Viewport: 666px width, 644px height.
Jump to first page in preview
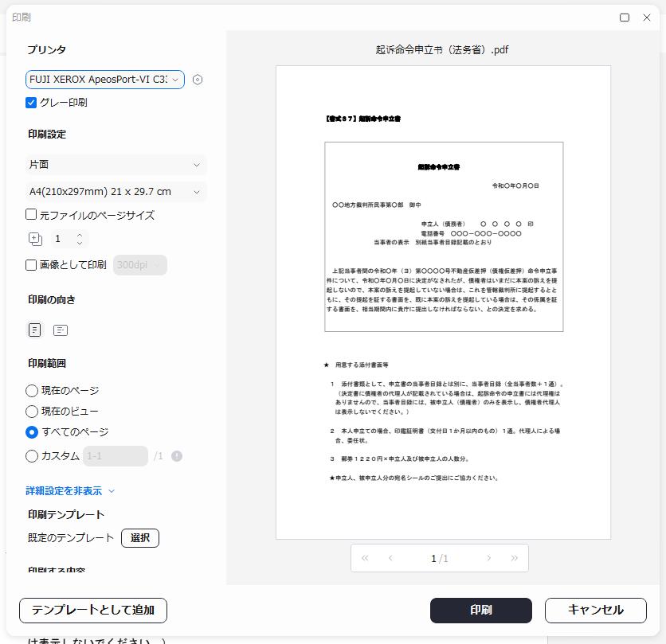(366, 558)
